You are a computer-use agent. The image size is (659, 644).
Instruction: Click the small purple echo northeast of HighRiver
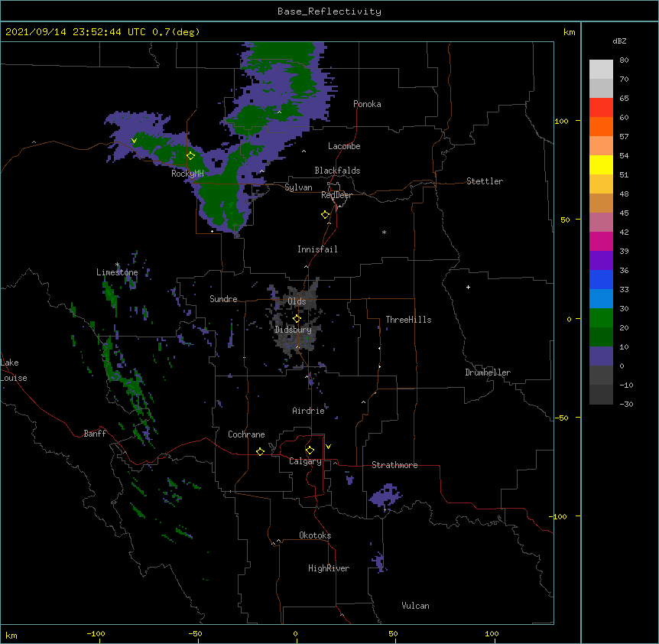pos(379,562)
